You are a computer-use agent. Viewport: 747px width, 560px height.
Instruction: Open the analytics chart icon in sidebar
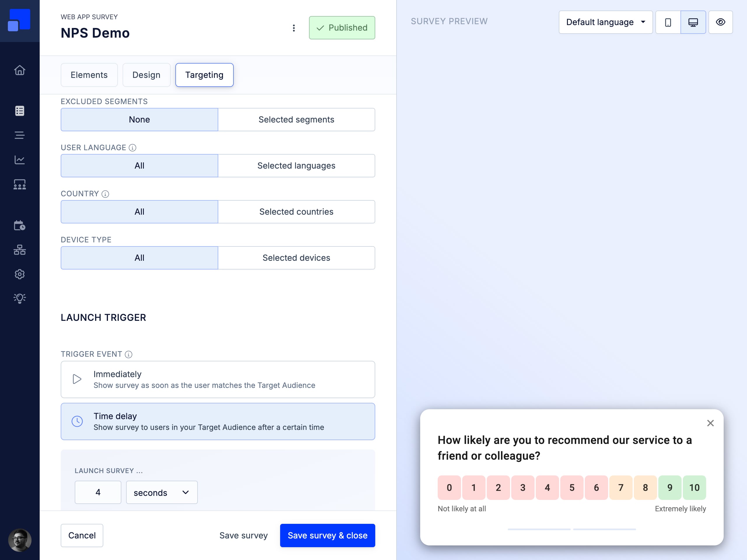pyautogui.click(x=20, y=160)
